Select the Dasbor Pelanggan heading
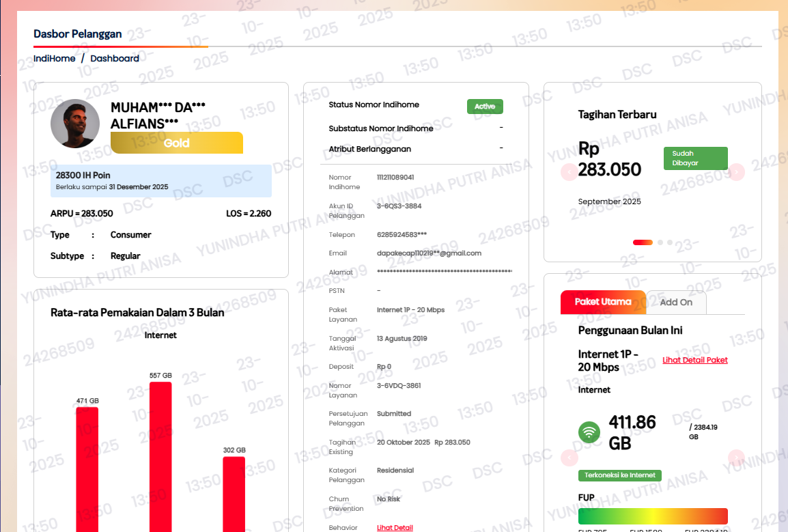 click(x=77, y=34)
